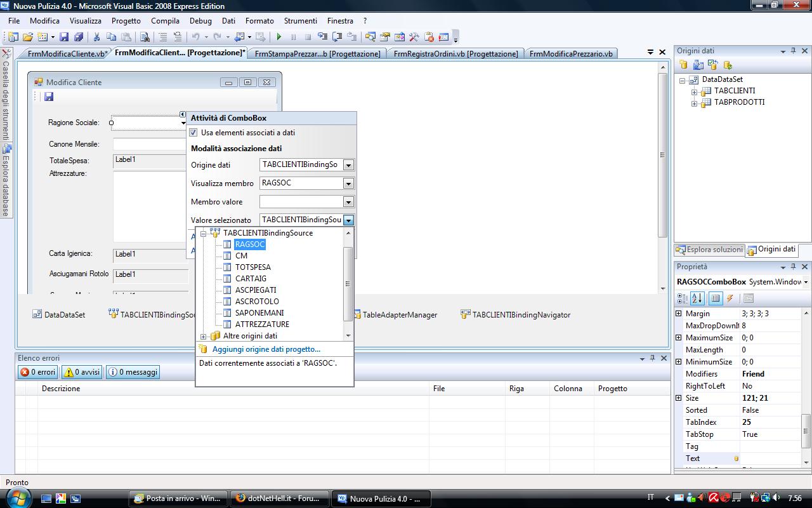Click the Save floppy disk toolbar icon

click(x=64, y=37)
